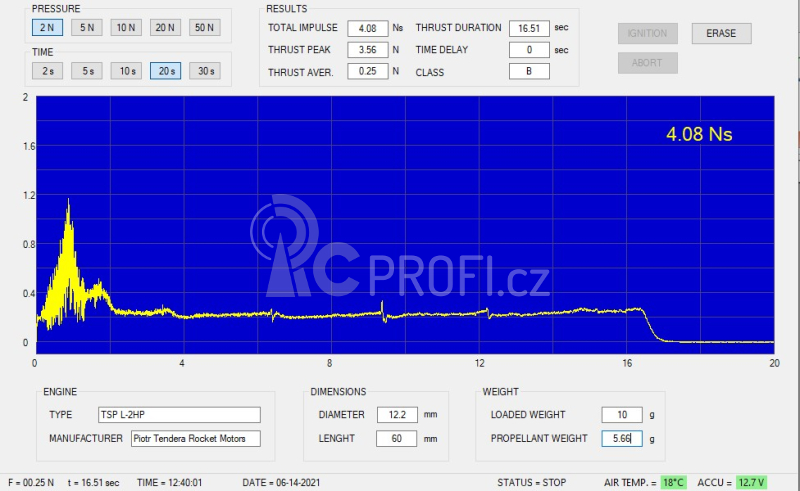Viewport: 800px width, 491px height.
Task: Focus the Manufacturer text field
Action: [x=195, y=438]
